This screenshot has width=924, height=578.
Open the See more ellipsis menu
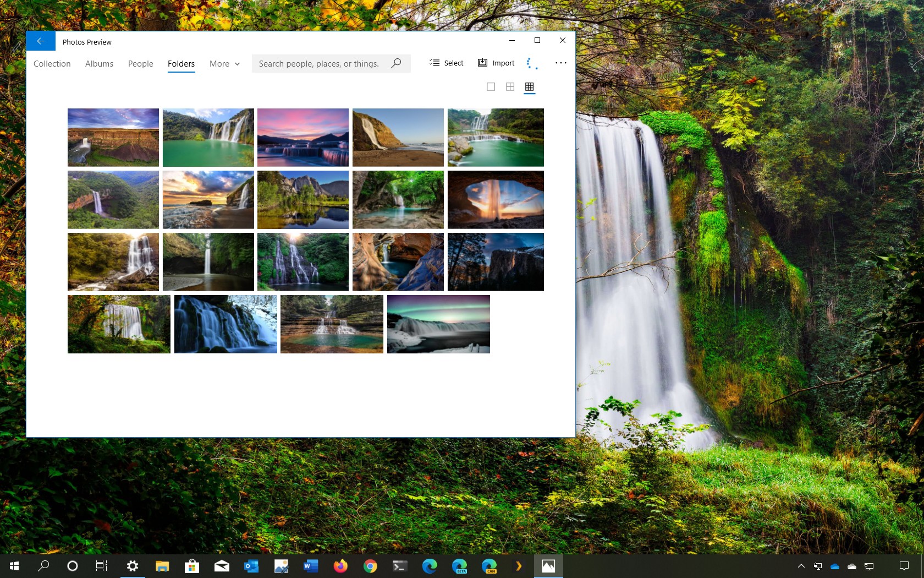coord(560,63)
